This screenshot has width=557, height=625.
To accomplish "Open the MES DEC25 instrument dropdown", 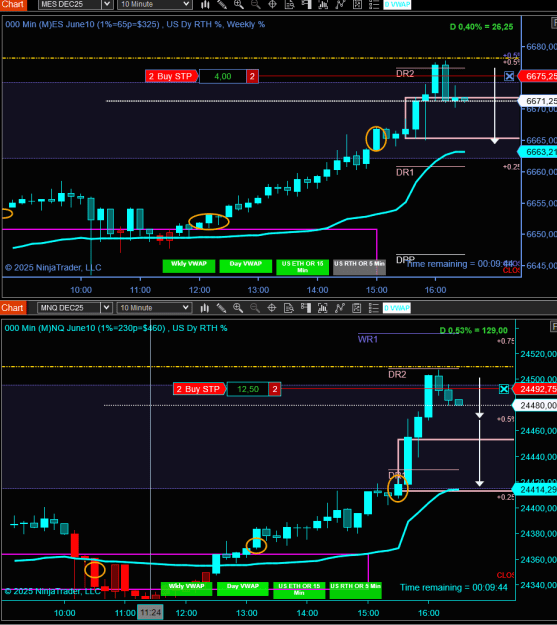I will (x=106, y=4).
